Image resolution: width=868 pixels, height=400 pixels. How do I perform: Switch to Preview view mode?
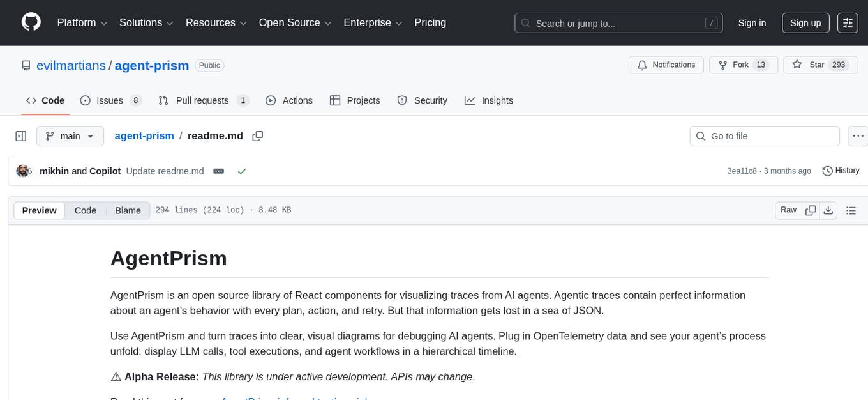(x=40, y=210)
